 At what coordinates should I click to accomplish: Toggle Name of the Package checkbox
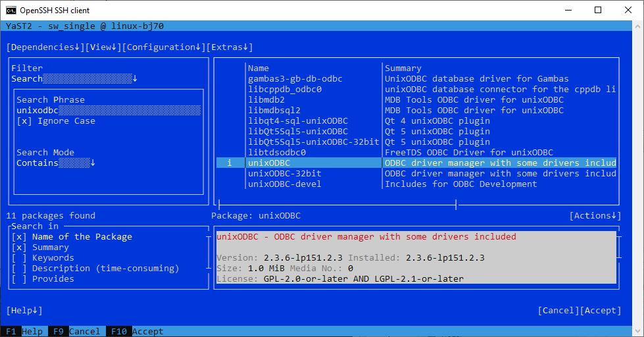(72, 237)
